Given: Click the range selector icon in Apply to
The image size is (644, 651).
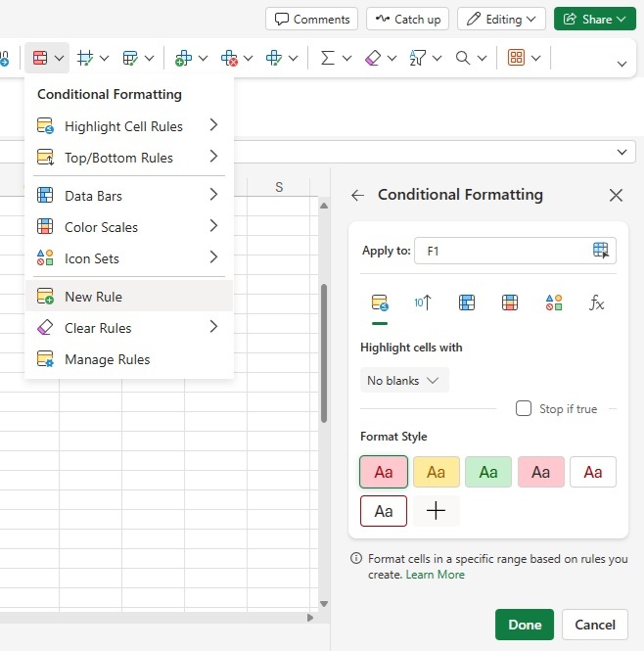Looking at the screenshot, I should [600, 251].
